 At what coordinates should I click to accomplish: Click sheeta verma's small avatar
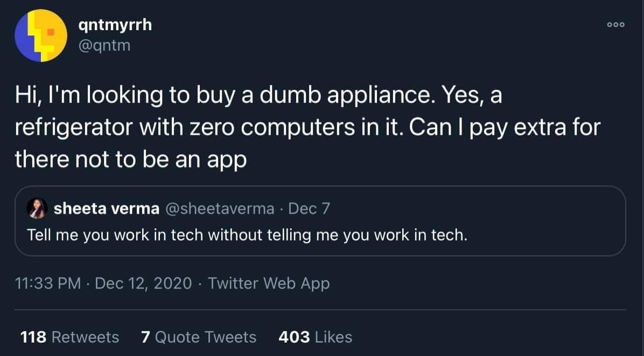(37, 208)
